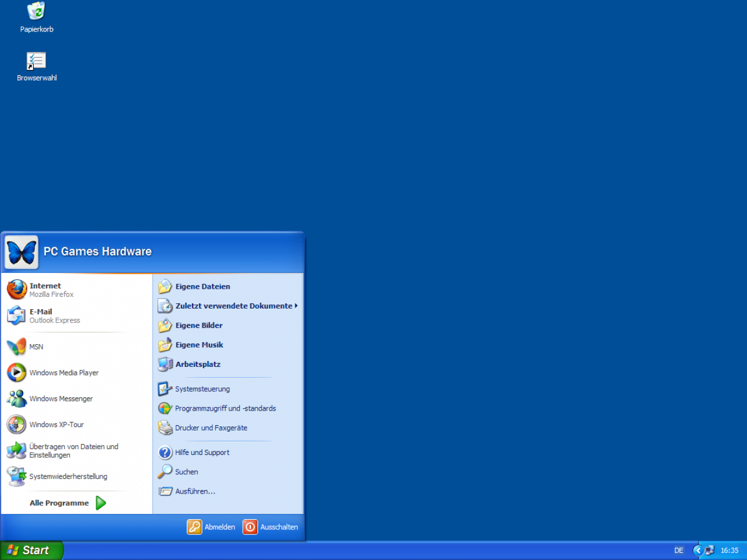Click the Abmelden text label
747x560 pixels.
coord(219,527)
